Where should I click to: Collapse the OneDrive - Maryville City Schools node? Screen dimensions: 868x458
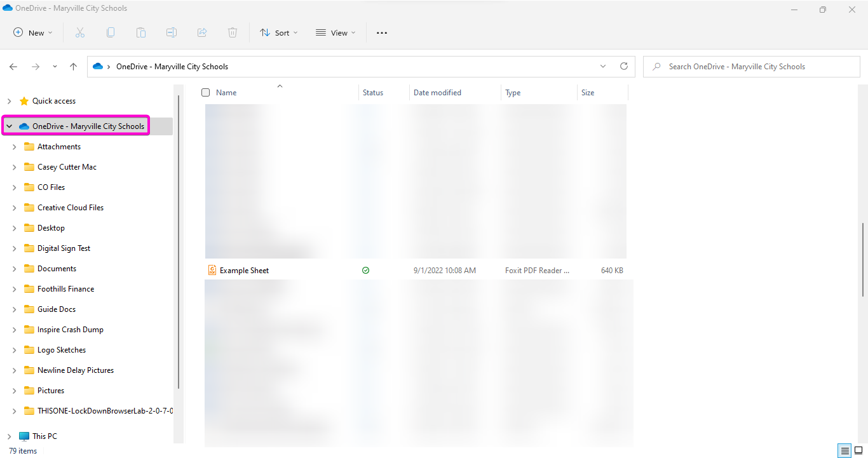pos(9,126)
